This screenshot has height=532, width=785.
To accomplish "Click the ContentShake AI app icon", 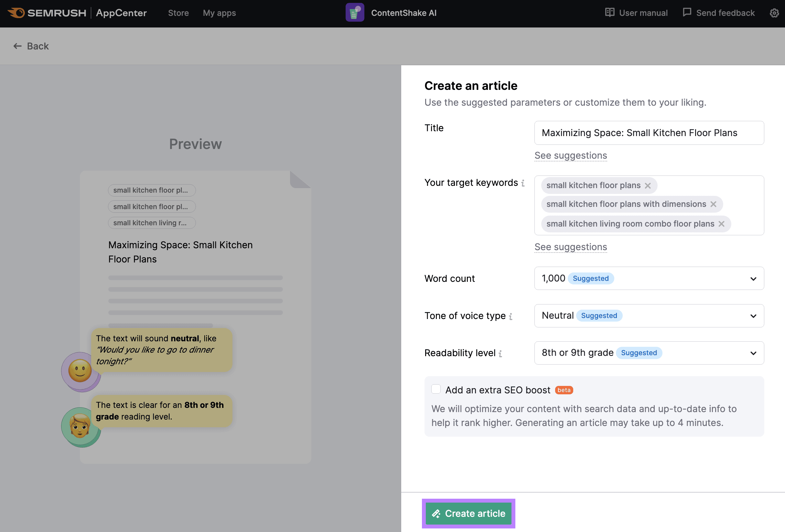I will (354, 13).
